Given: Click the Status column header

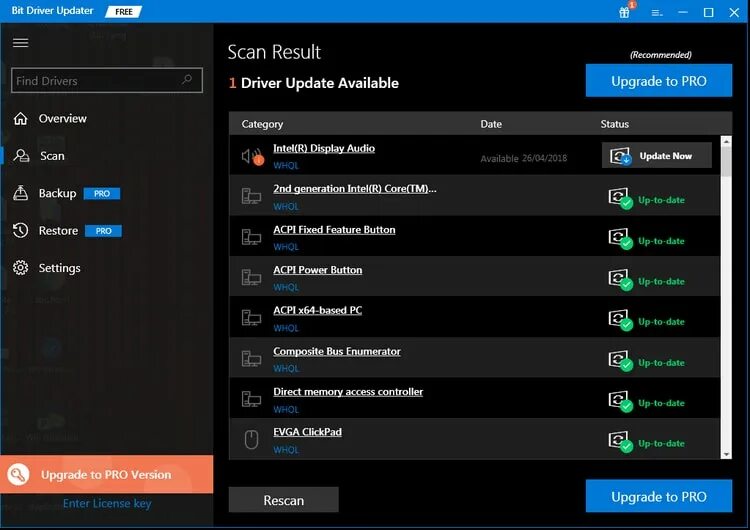Looking at the screenshot, I should (x=615, y=124).
